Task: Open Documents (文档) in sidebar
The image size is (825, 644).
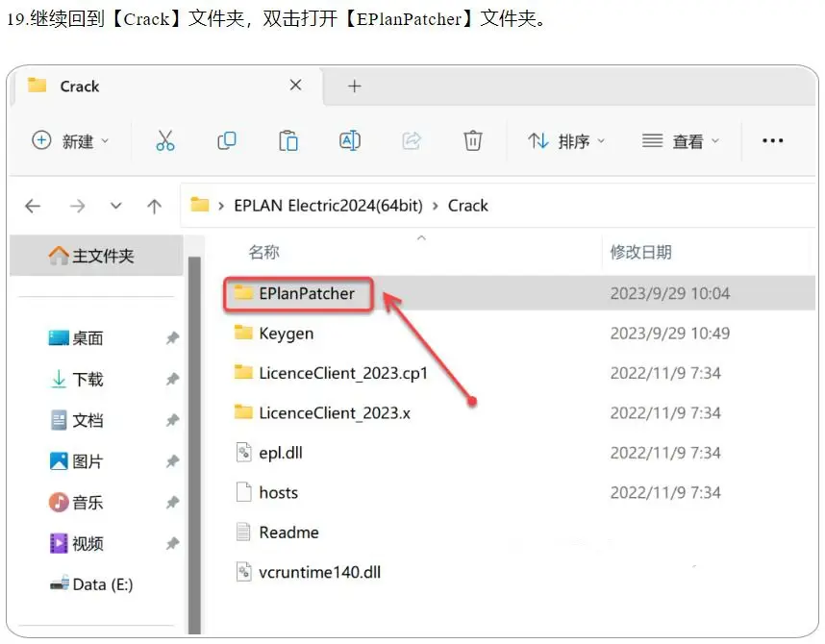Action: click(x=76, y=420)
